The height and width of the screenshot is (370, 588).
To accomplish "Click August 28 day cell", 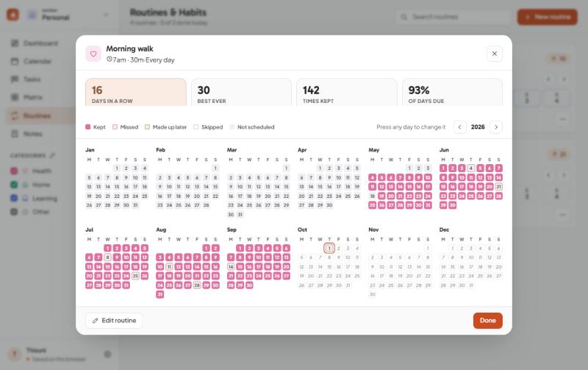I will pyautogui.click(x=197, y=285).
